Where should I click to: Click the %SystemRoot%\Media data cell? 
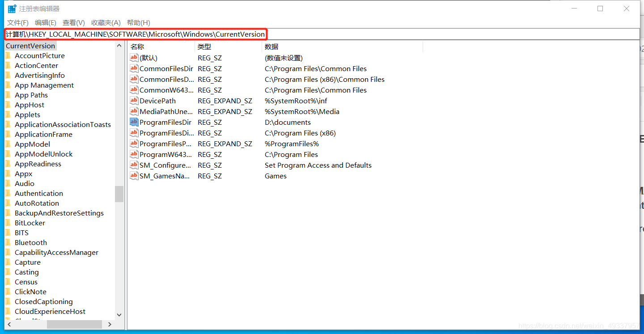point(302,111)
